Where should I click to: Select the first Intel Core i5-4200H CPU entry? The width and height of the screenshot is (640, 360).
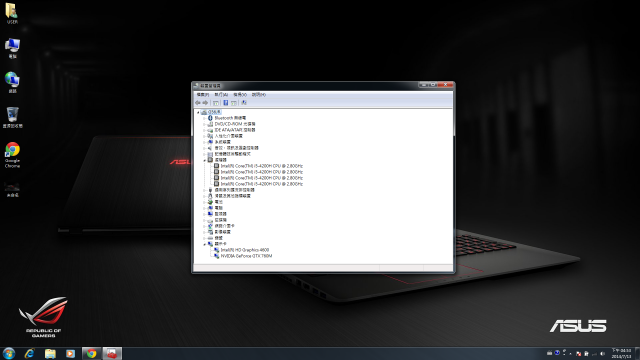coord(262,166)
